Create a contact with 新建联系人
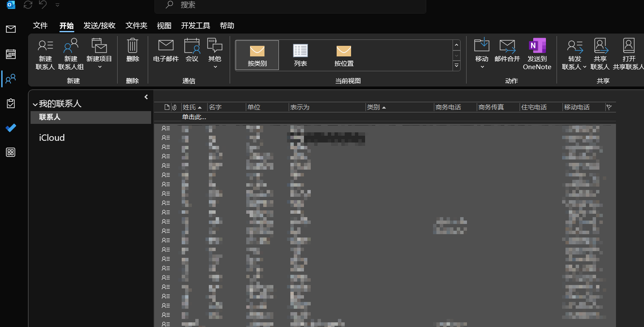 tap(45, 54)
